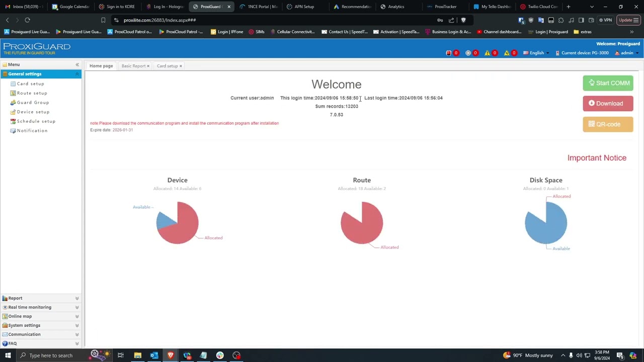Open browser extensions puzzle icon
644x362 pixels.
point(561,20)
